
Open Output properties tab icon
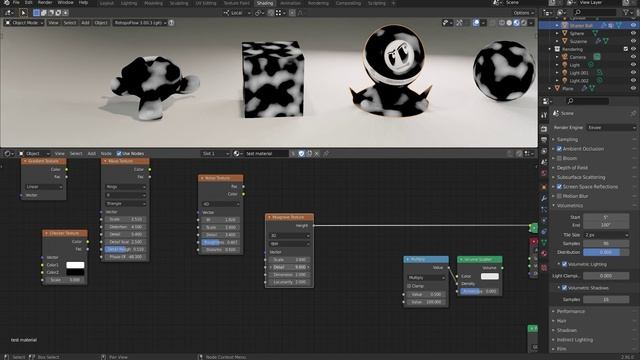544,140
